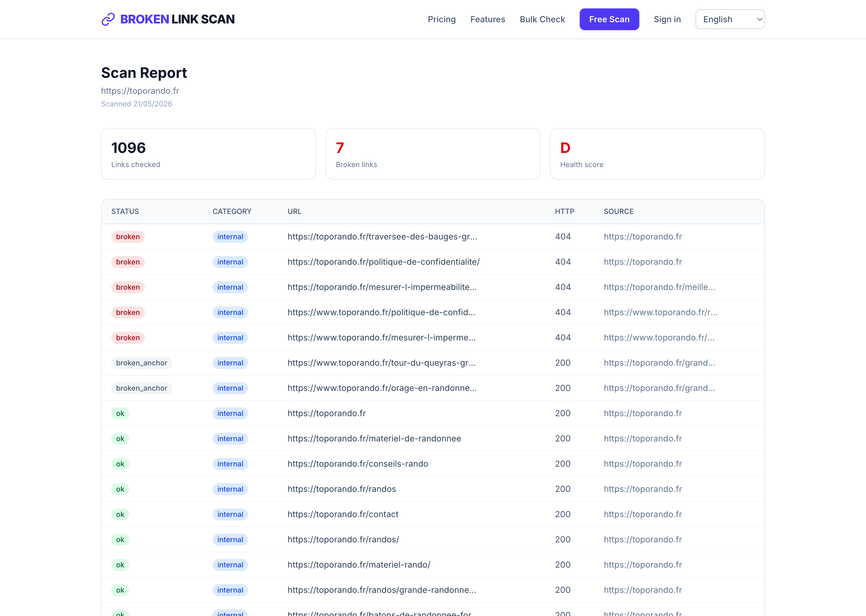Viewport: 866px width, 616px height.
Task: Click the Sign in link
Action: click(667, 19)
